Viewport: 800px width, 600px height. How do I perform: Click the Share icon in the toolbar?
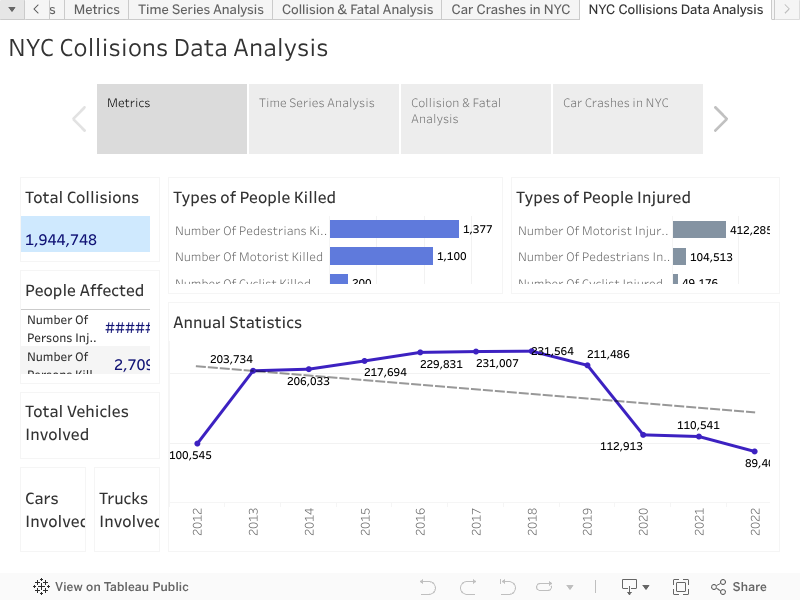(717, 587)
